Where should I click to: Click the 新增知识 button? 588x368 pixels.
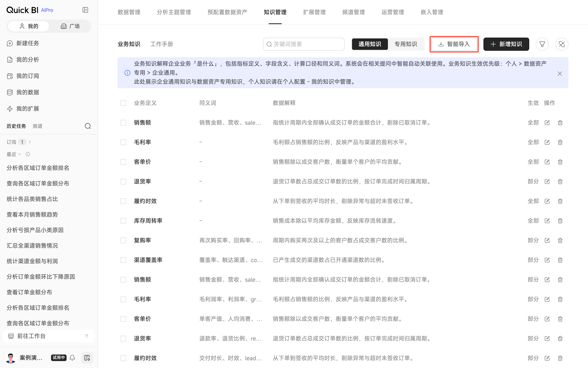pos(506,44)
